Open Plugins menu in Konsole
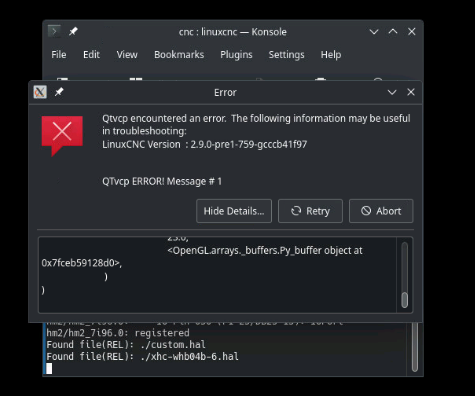Viewport: 475px width, 396px height. point(236,55)
